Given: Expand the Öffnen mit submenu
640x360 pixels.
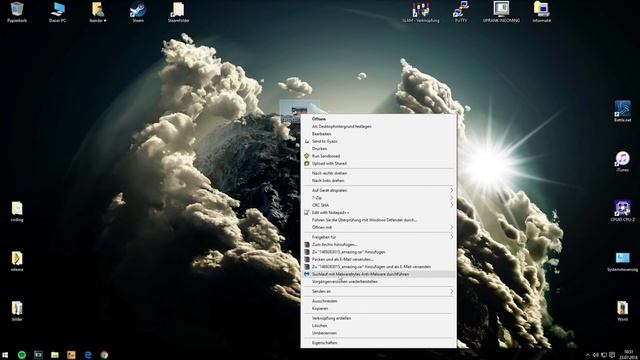Looking at the screenshot, I should [379, 227].
